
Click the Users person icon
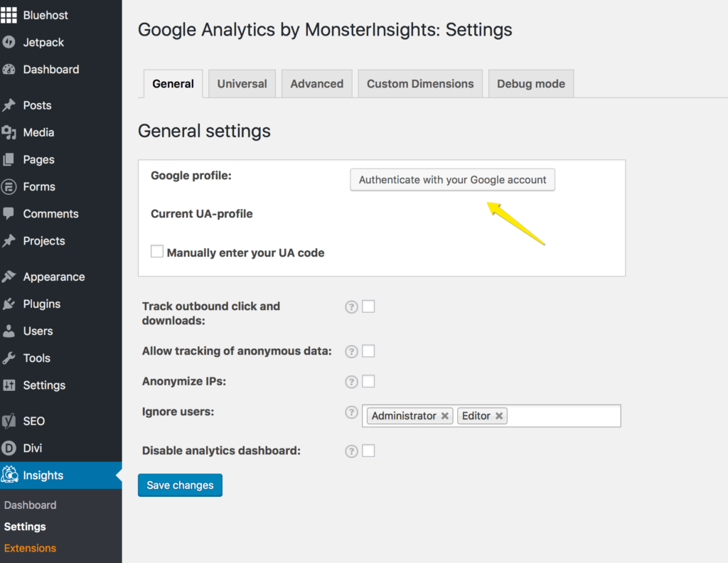(9, 331)
